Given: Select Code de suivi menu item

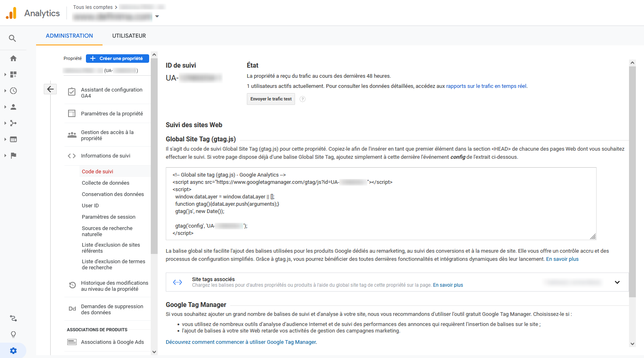Looking at the screenshot, I should point(97,172).
